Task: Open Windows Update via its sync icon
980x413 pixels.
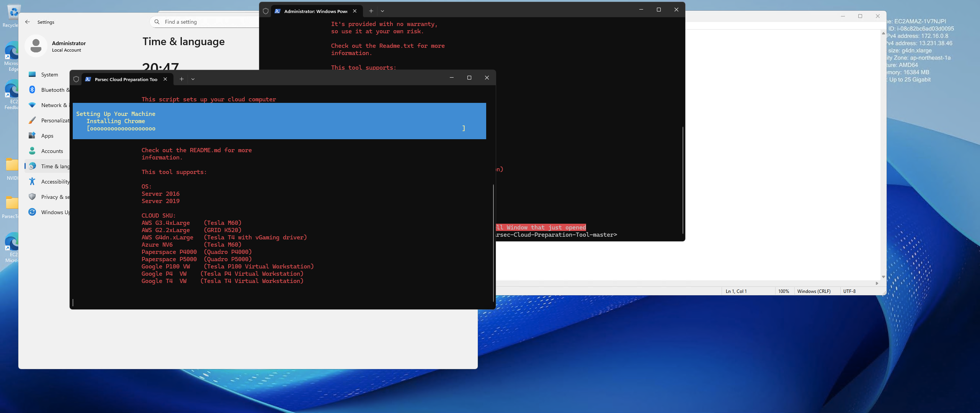Action: (x=32, y=212)
